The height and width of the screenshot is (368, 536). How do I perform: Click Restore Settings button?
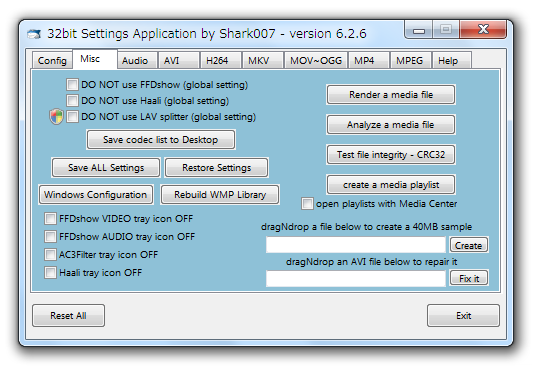click(216, 167)
